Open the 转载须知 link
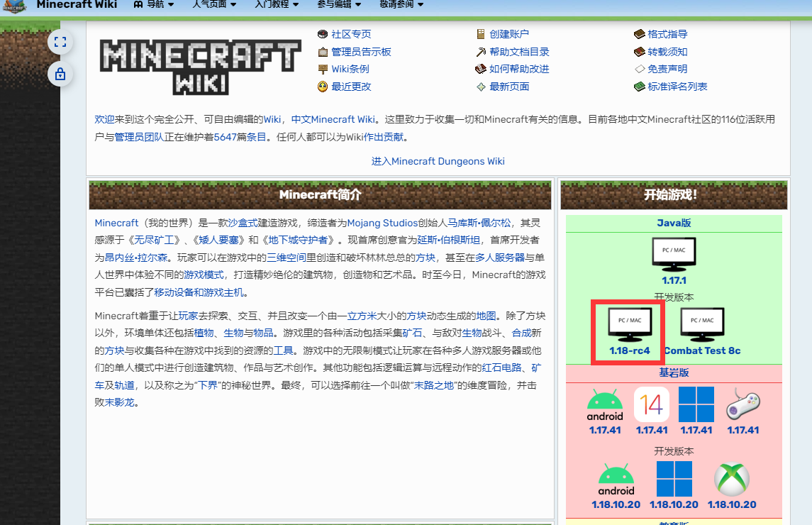This screenshot has height=525, width=812. tap(667, 52)
